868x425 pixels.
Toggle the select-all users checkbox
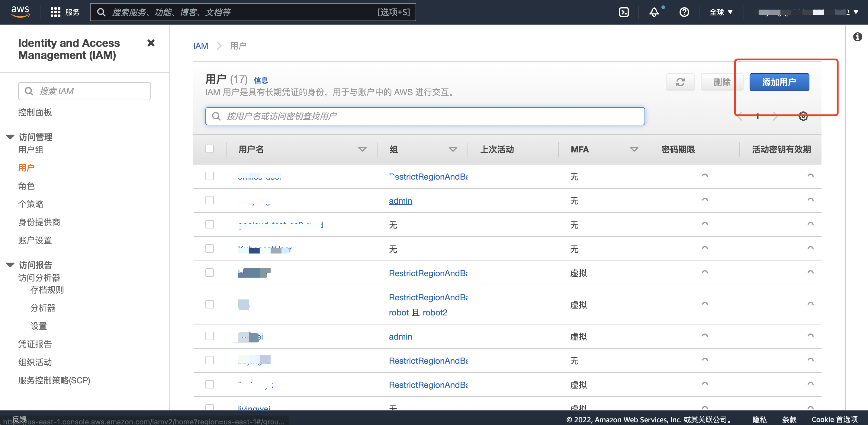click(210, 149)
